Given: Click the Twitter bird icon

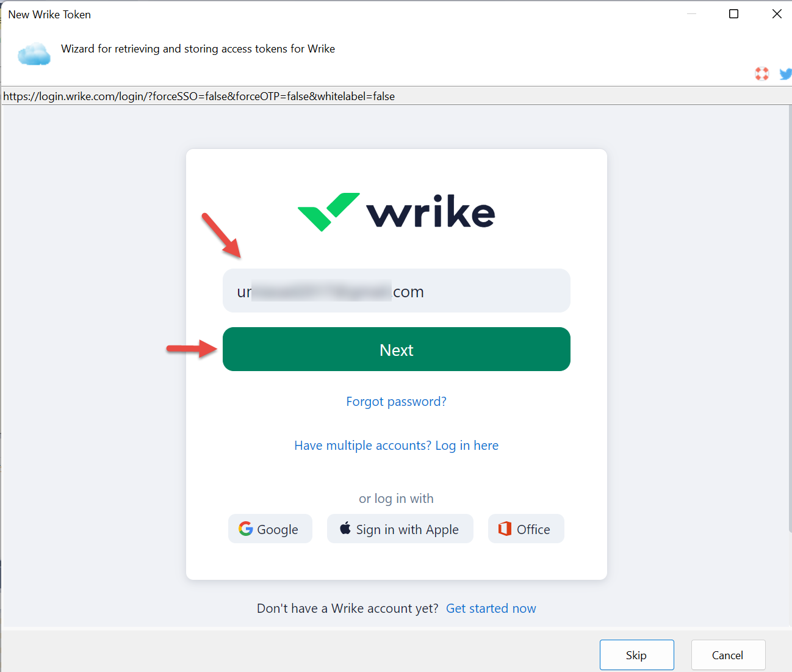Looking at the screenshot, I should click(785, 74).
